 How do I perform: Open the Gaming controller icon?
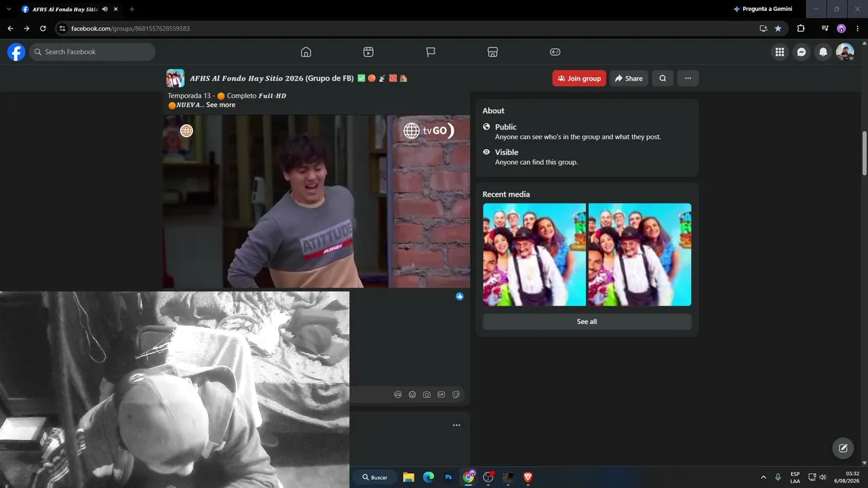pos(555,52)
